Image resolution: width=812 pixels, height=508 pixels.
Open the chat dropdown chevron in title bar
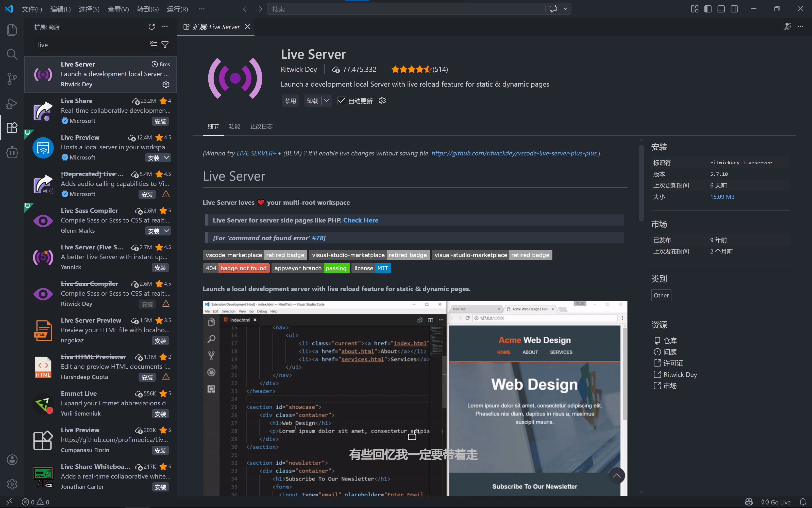pyautogui.click(x=565, y=9)
